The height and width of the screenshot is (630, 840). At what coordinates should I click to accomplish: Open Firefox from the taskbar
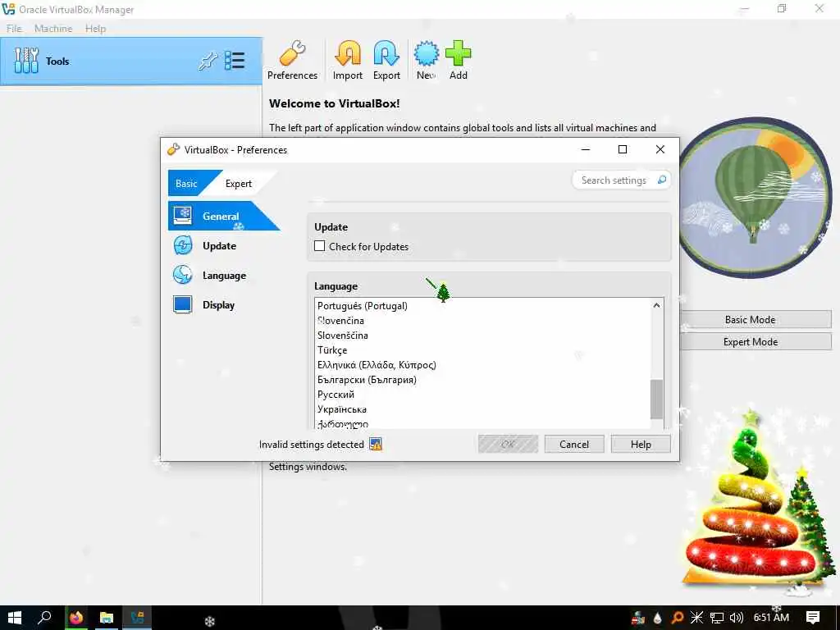[x=76, y=618]
